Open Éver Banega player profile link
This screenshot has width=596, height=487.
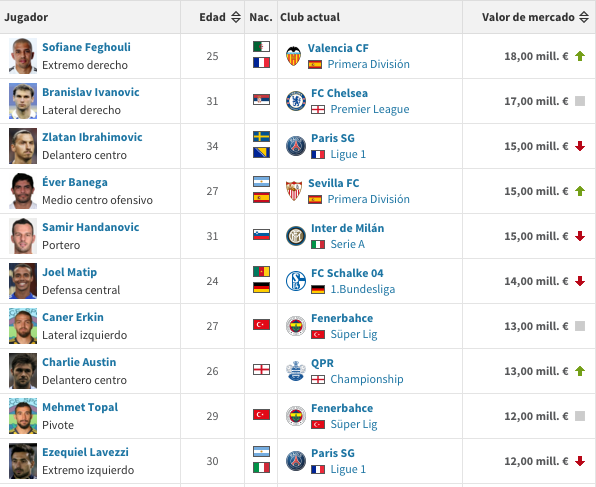[75, 182]
